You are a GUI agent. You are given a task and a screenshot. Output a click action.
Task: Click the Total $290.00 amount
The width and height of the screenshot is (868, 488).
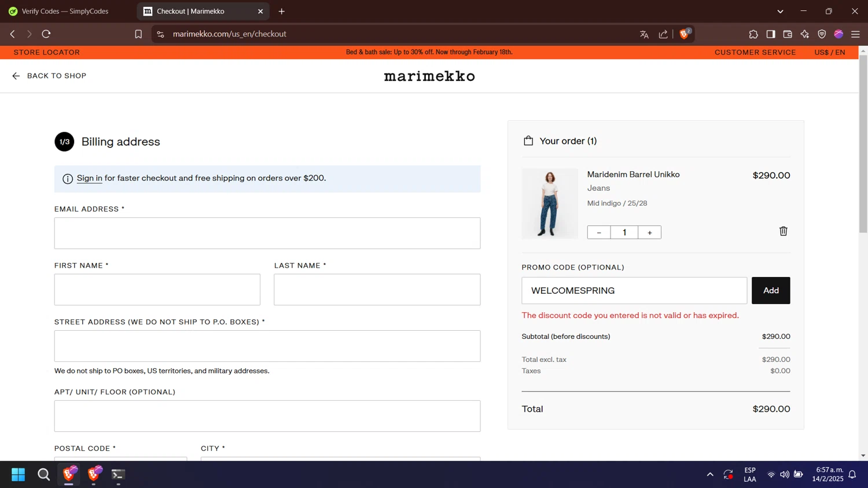click(x=771, y=409)
